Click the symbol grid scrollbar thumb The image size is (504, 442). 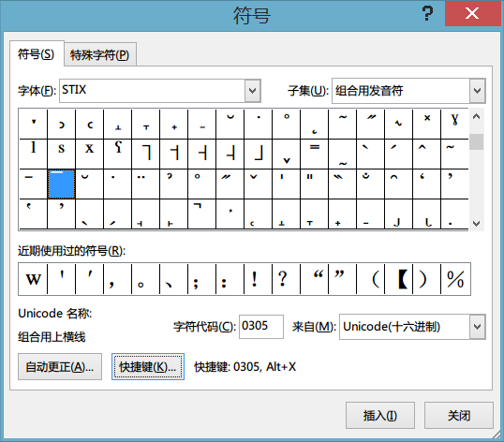point(476,141)
